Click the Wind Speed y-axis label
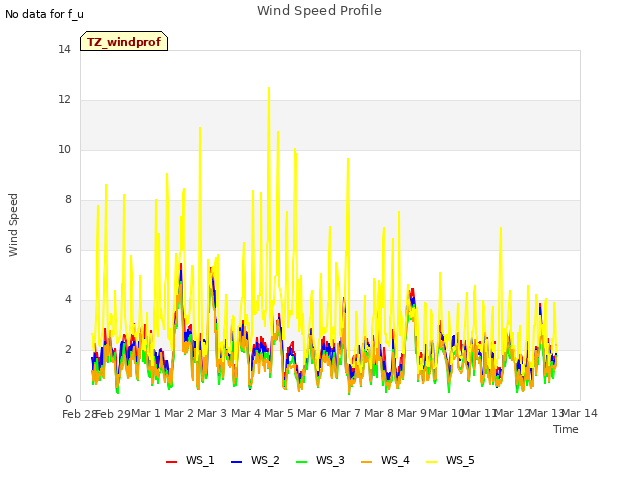 [x=13, y=225]
